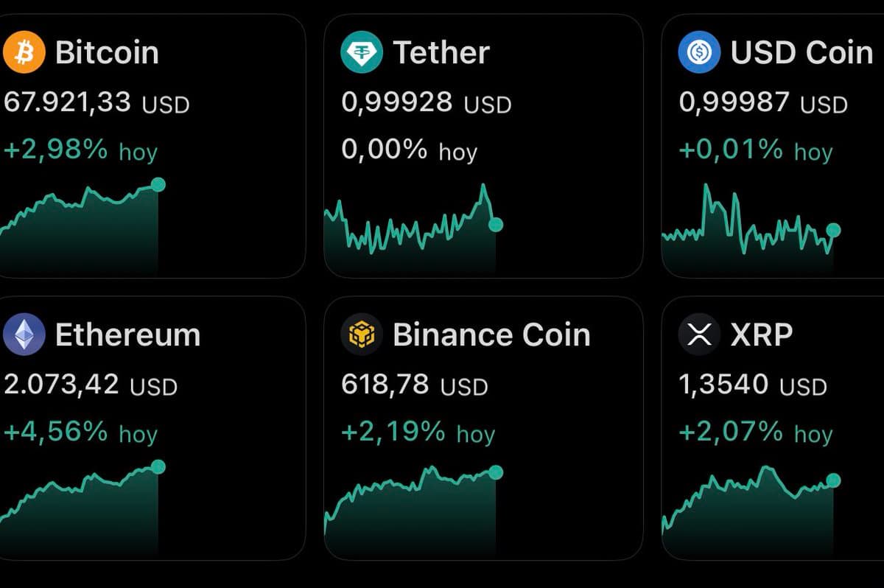Click the end-point dot on USD Coin's chart

pos(833,231)
